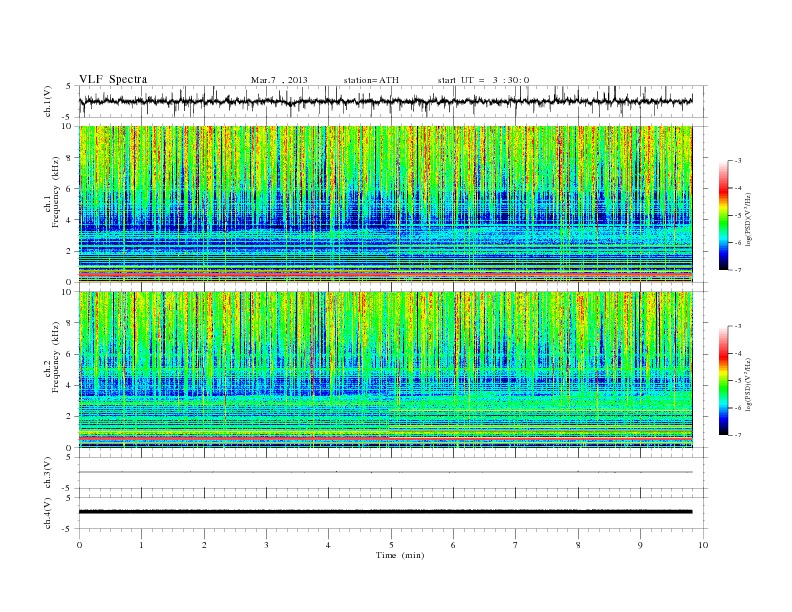Click the "Time (min)" x-axis label
The width and height of the screenshot is (792, 612).
point(400,555)
